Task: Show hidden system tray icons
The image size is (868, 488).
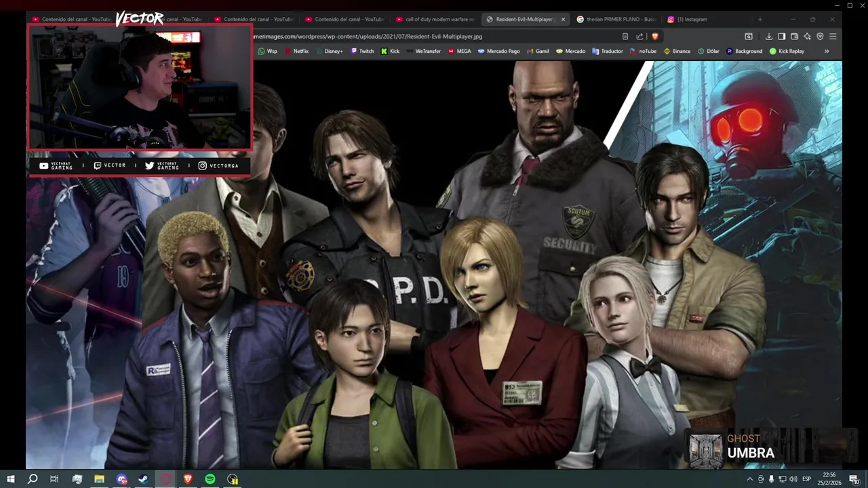Action: 749,479
